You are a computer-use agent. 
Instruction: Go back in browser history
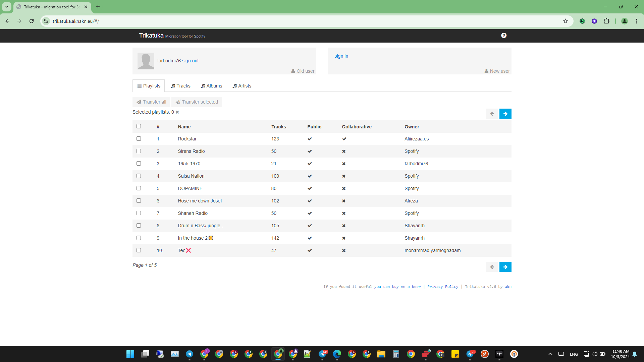7,21
